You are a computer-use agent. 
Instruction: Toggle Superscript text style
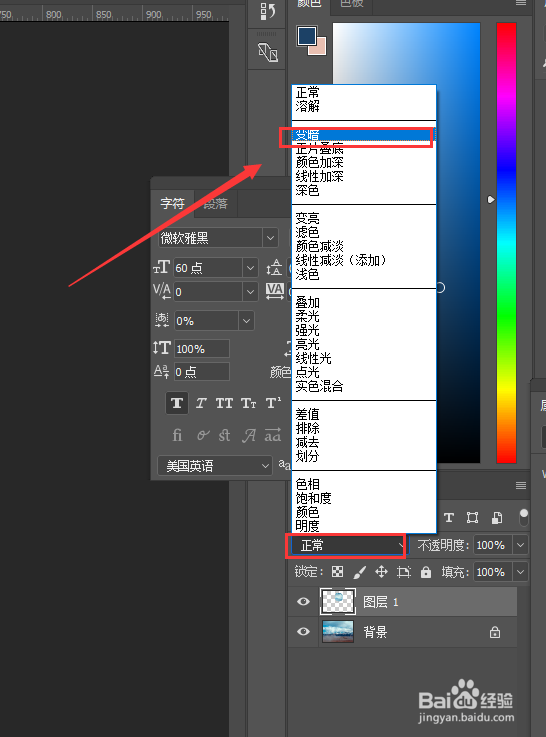(273, 403)
